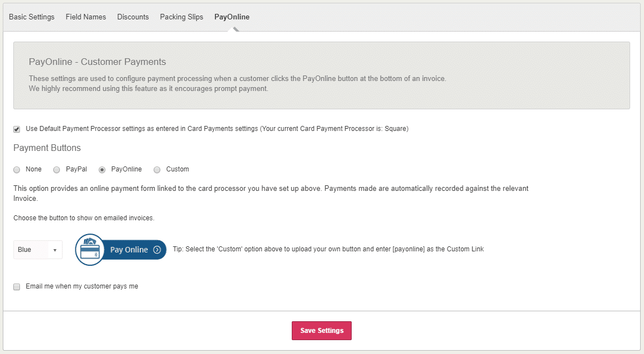This screenshot has width=644, height=354.
Task: Click the Pay Online button preview
Action: tap(129, 250)
